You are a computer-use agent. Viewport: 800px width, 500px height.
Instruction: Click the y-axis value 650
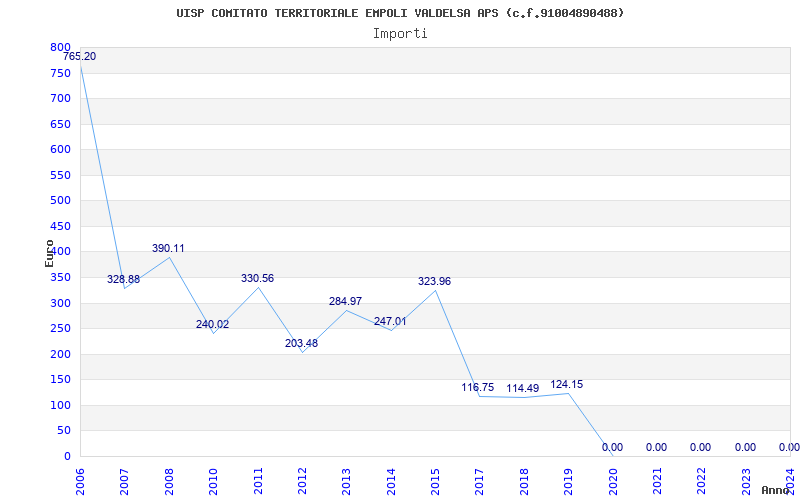click(60, 124)
